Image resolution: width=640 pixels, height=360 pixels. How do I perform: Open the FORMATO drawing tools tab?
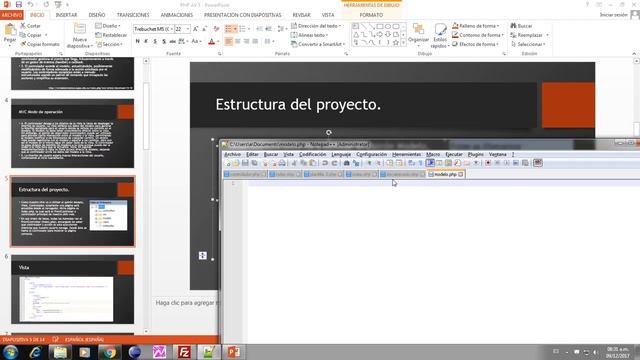371,15
